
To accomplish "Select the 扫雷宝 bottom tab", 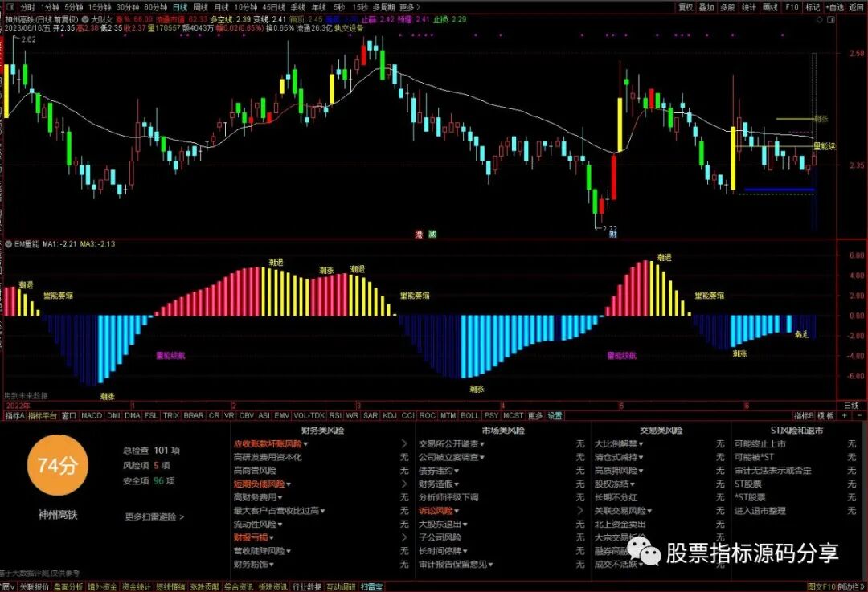I will pyautogui.click(x=371, y=587).
